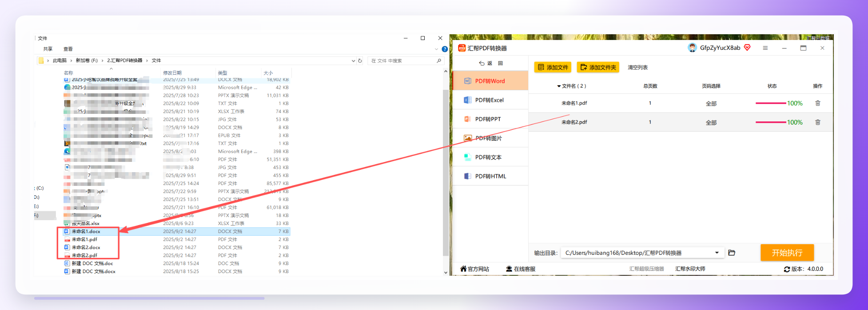Image resolution: width=868 pixels, height=310 pixels.
Task: Select 新建 DOC 文档.doc file
Action: pos(92,263)
